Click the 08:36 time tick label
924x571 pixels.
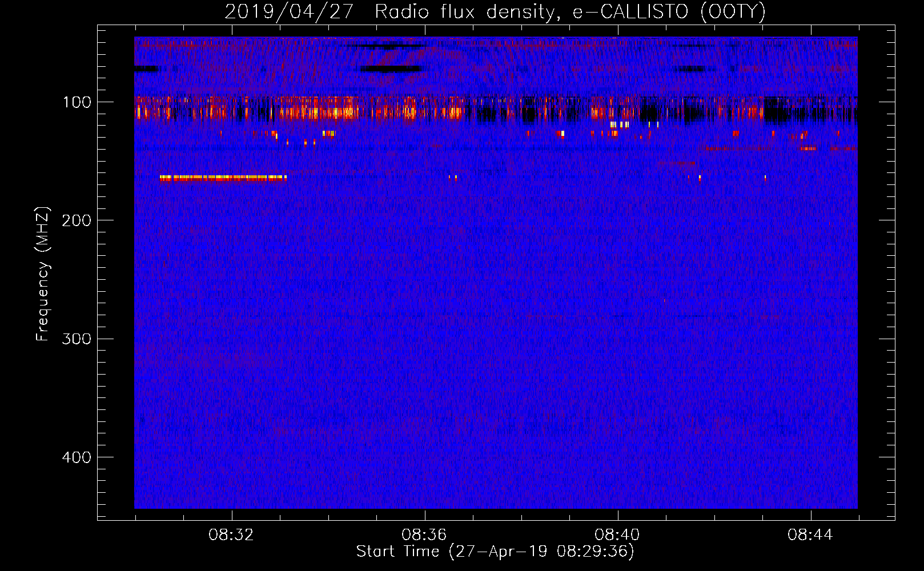[x=424, y=535]
